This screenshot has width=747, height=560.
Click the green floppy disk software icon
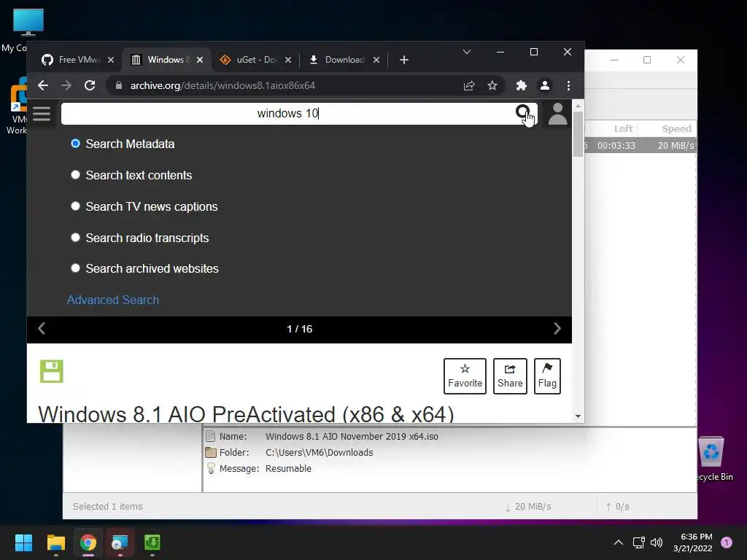coord(52,371)
